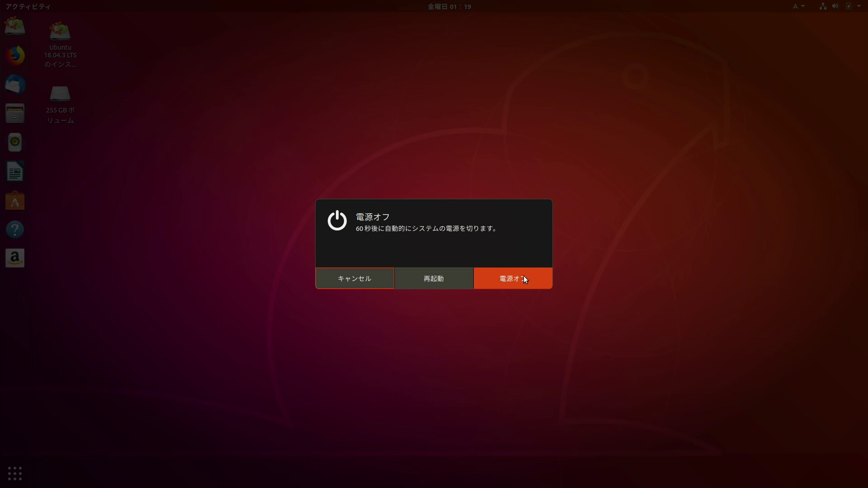The height and width of the screenshot is (488, 868).
Task: Cancel the shutdown with キャンセル
Action: pyautogui.click(x=354, y=278)
